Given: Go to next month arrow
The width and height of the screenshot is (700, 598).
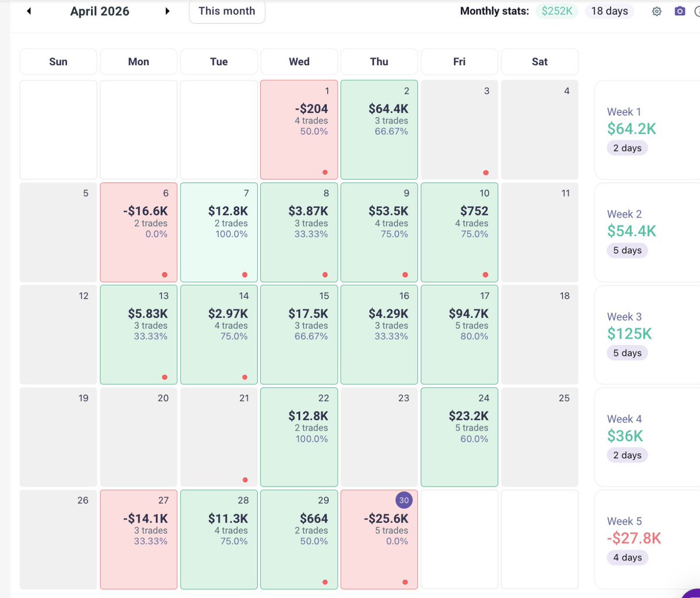Looking at the screenshot, I should [x=167, y=11].
